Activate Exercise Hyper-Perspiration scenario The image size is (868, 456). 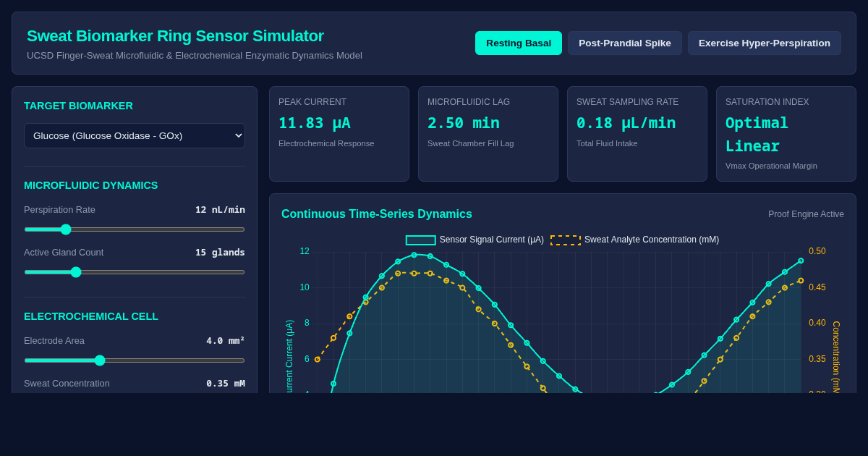point(765,43)
